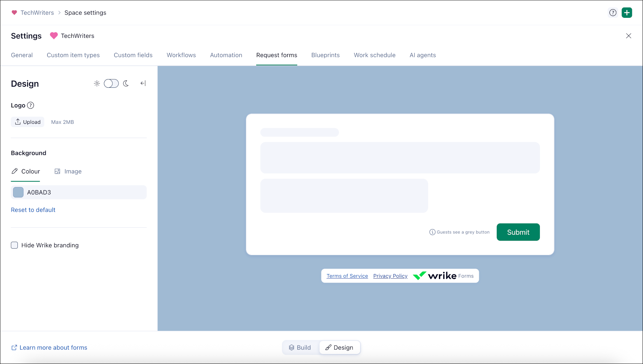Click the A0BAD3 hex colour field

coord(79,192)
